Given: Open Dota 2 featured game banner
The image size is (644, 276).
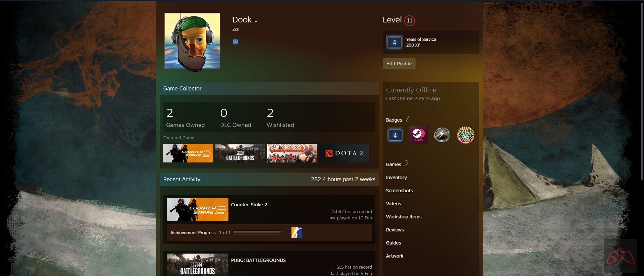Looking at the screenshot, I should pyautogui.click(x=344, y=153).
